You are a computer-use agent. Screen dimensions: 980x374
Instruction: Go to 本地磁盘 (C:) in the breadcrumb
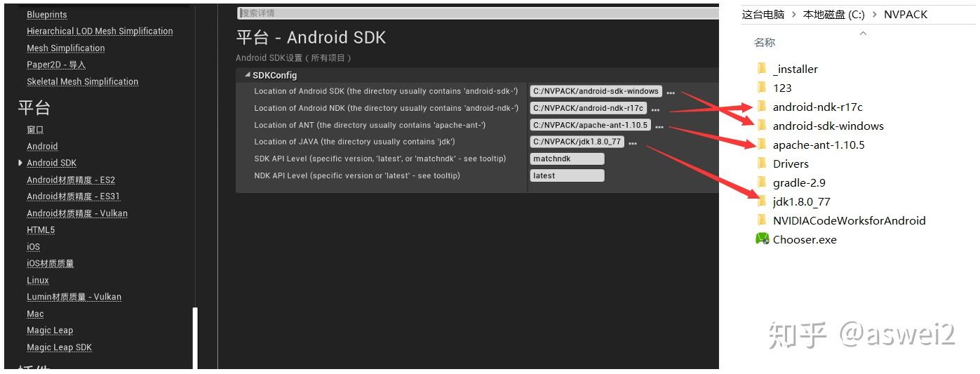(834, 14)
